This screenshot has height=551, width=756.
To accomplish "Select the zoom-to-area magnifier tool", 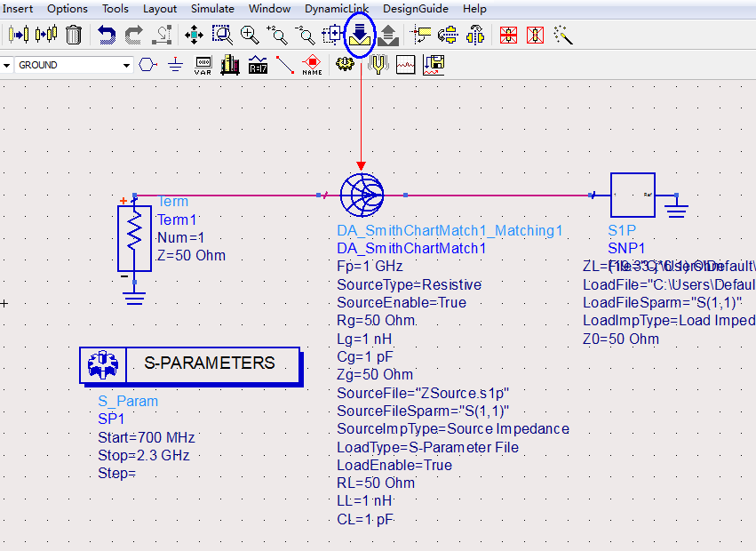I will (x=222, y=35).
